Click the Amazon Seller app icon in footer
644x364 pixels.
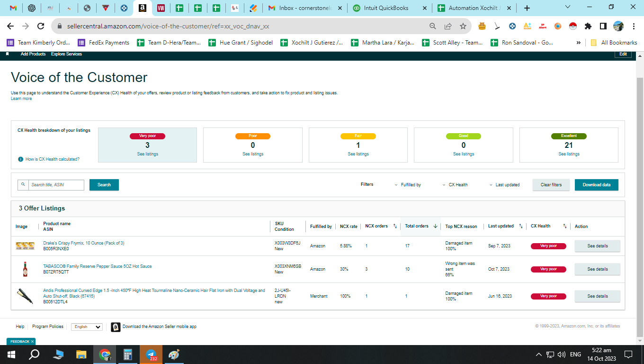(x=116, y=327)
